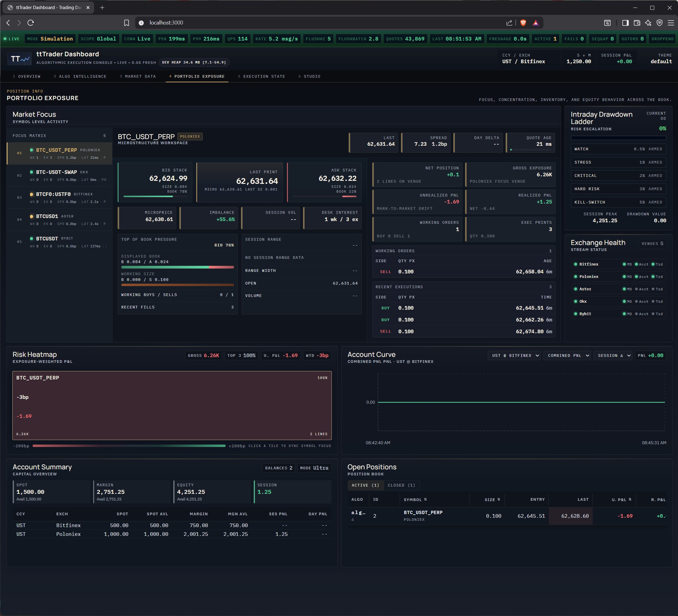678x616 pixels.
Task: Click the share page icon
Action: click(x=509, y=22)
